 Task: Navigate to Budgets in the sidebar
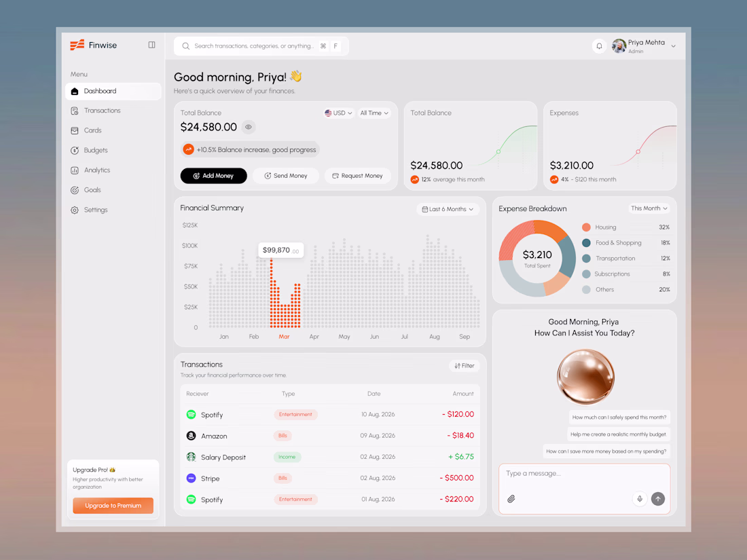point(113,151)
